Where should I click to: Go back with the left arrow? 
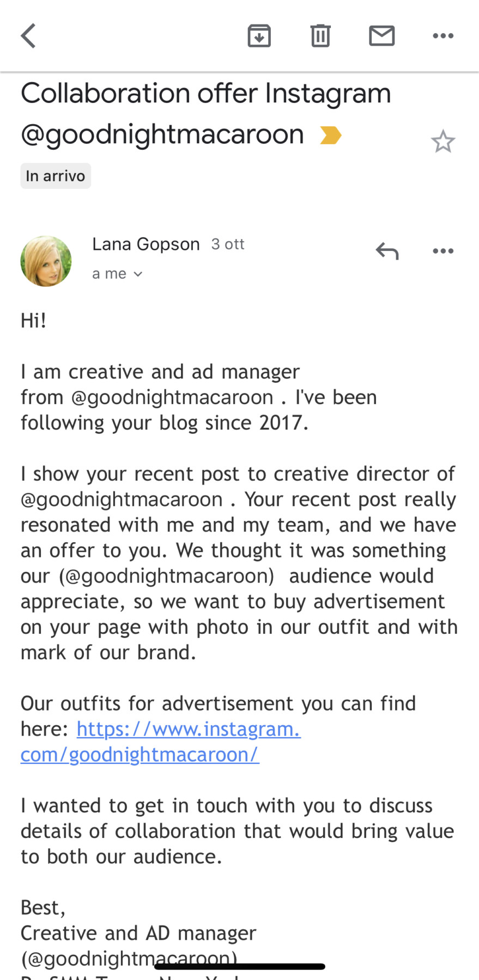pyautogui.click(x=28, y=36)
